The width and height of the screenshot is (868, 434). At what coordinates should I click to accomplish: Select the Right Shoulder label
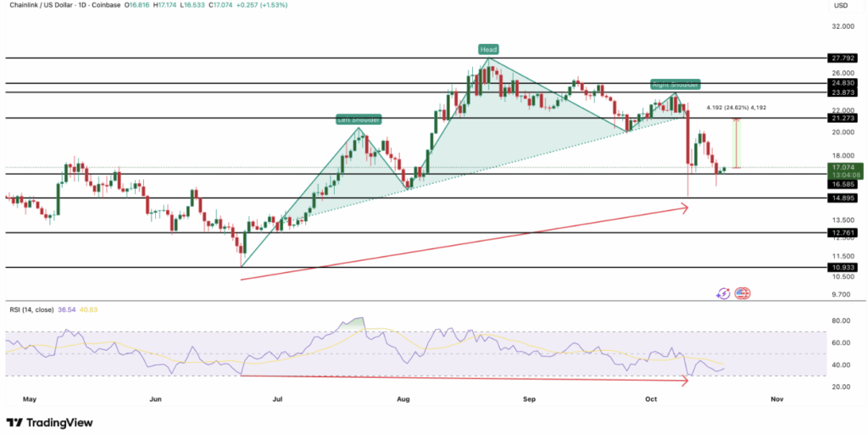tap(676, 85)
